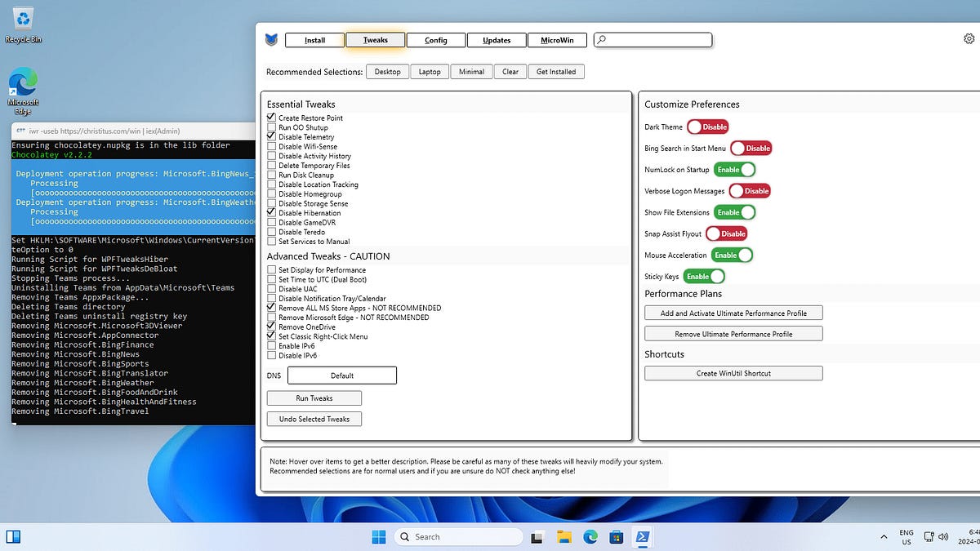Click Remove Ultimate Performance Profile
Image resolution: width=980 pixels, height=551 pixels.
(733, 334)
